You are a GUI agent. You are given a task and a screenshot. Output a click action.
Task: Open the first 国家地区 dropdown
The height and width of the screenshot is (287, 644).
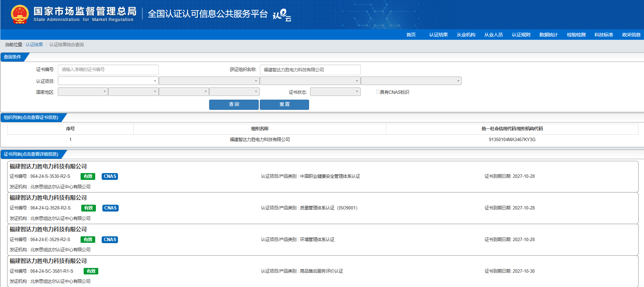pyautogui.click(x=83, y=92)
